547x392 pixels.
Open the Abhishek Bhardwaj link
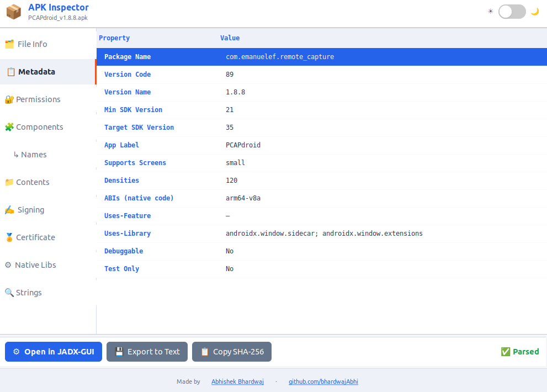tap(237, 382)
